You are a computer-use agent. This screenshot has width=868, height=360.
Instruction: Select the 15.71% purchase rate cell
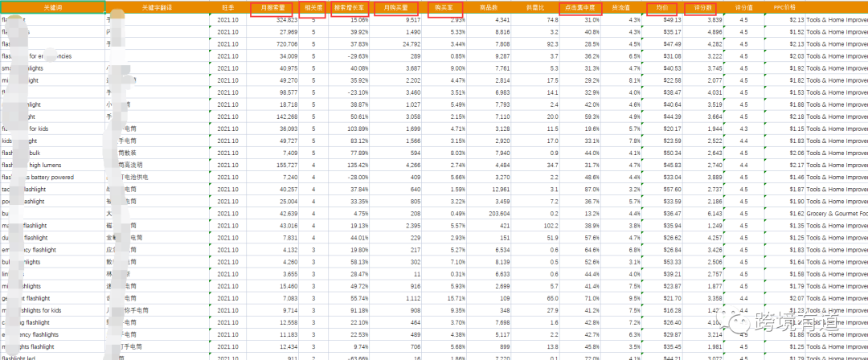tap(444, 298)
